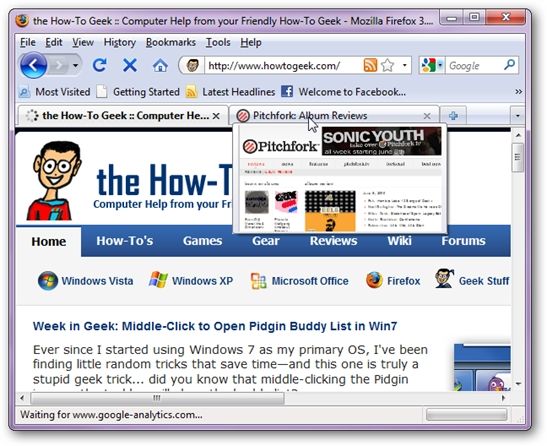Click the horizontal scrollbar right arrow
The height and width of the screenshot is (446, 547).
coord(503,398)
